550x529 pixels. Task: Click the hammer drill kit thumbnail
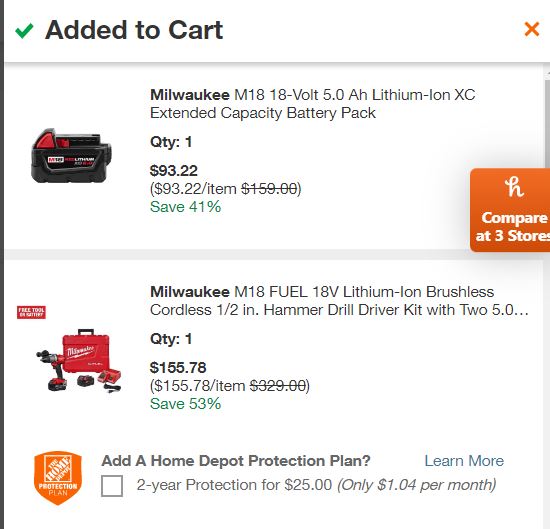pos(79,360)
